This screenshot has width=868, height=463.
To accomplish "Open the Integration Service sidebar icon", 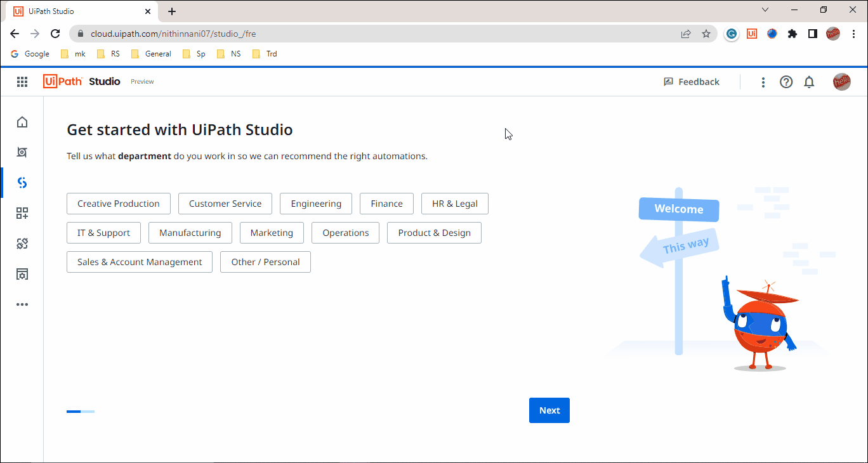I will point(22,244).
